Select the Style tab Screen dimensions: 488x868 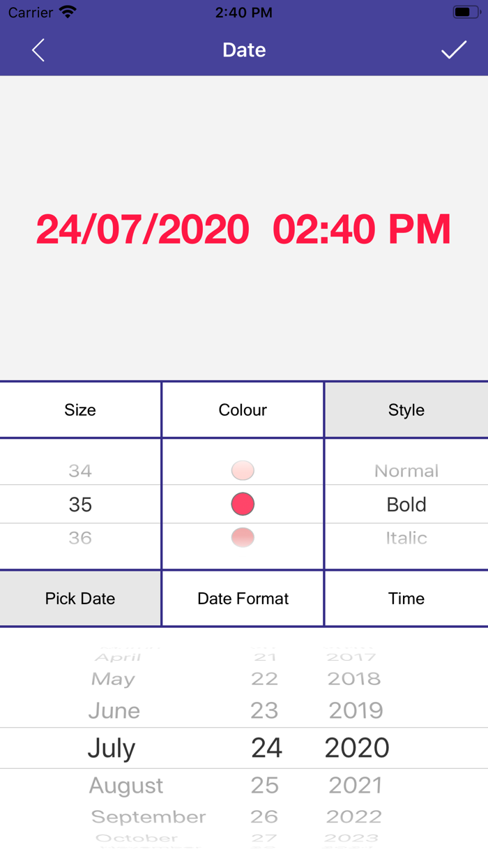406,410
